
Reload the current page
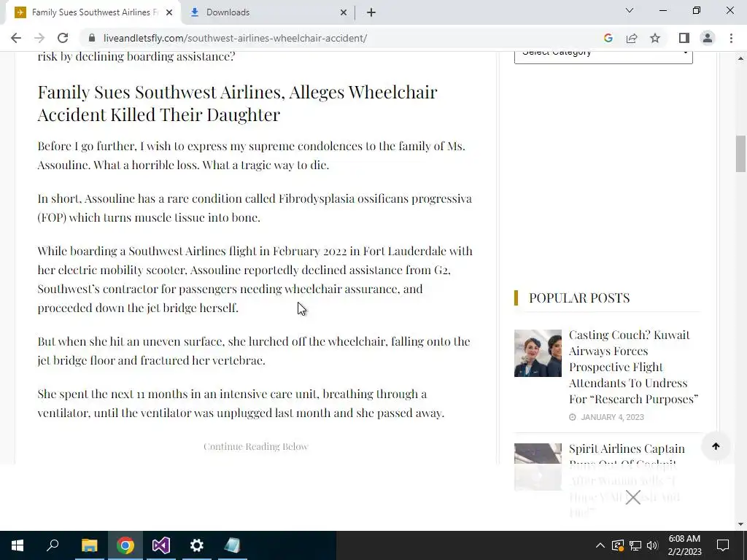(x=63, y=38)
